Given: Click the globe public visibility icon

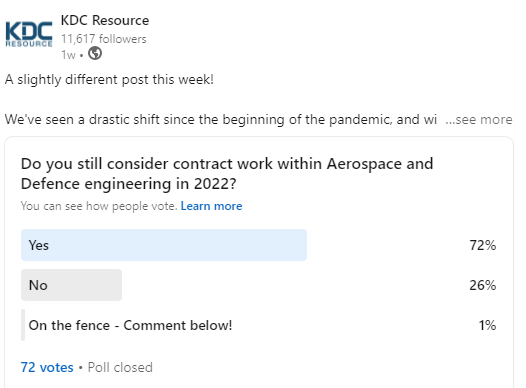Looking at the screenshot, I should coord(95,53).
